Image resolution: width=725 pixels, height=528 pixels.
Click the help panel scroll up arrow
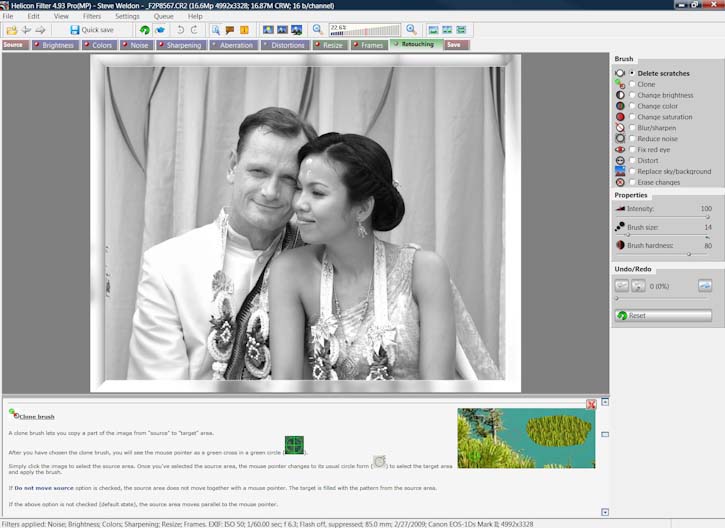click(x=605, y=402)
